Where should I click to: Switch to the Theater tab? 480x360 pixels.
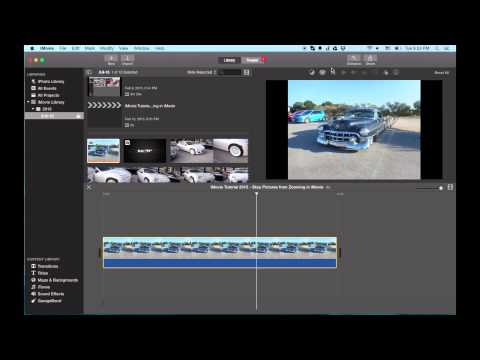(x=252, y=60)
